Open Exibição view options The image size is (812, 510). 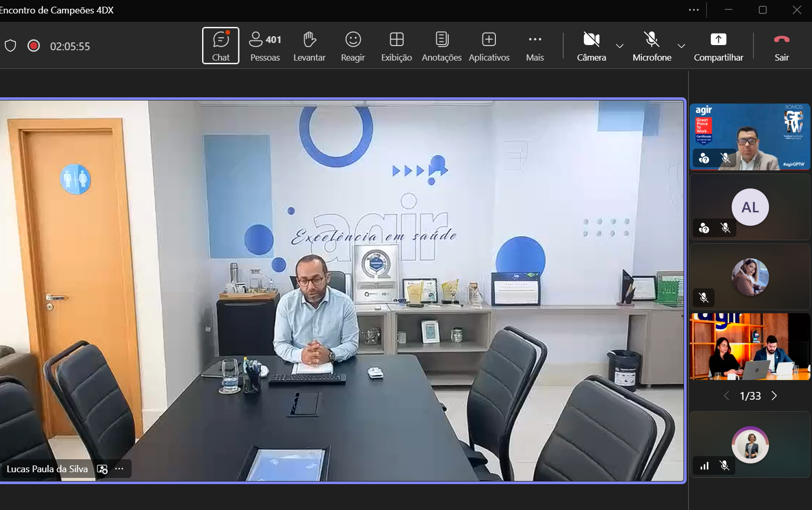click(x=396, y=46)
